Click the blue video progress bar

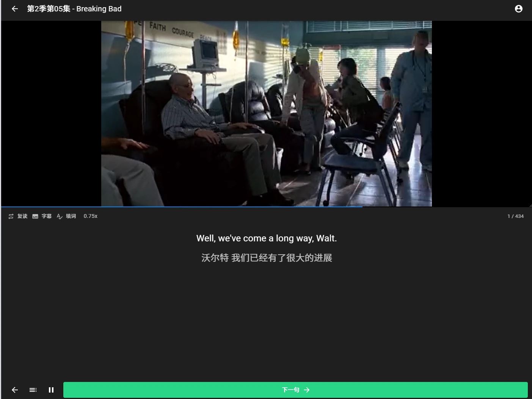click(182, 207)
